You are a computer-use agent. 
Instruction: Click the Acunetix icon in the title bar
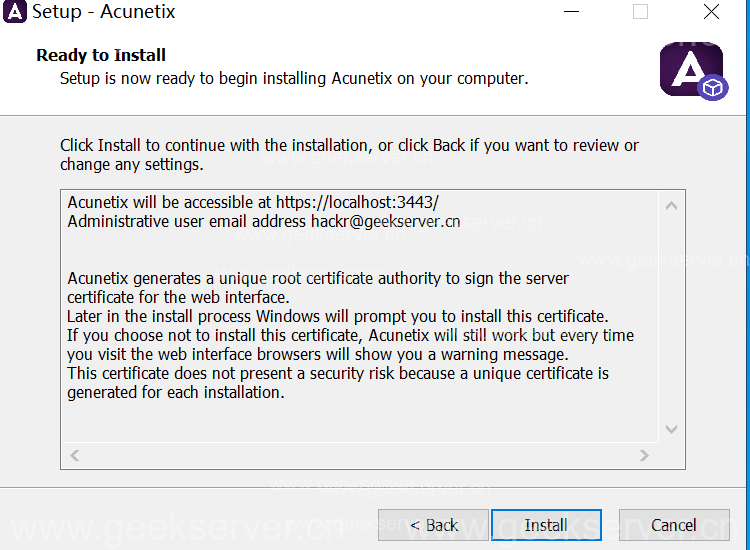pos(15,13)
